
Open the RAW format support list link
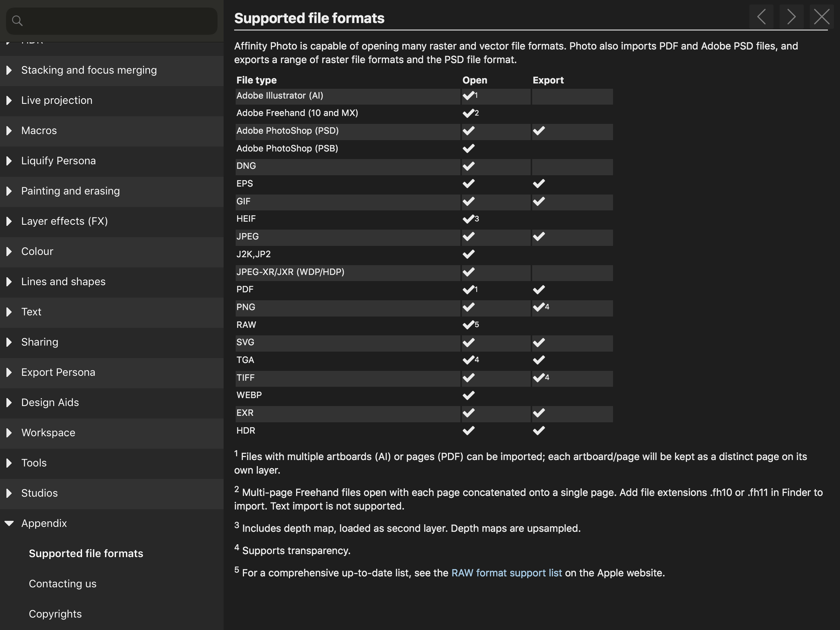[x=506, y=573]
